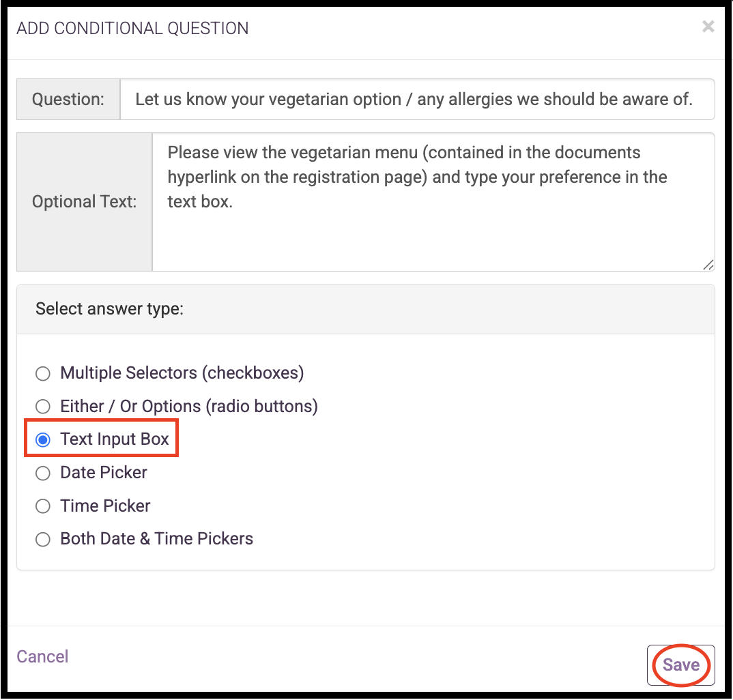Select Both Date & Time Pickers radio button
The height and width of the screenshot is (700, 733).
(43, 539)
